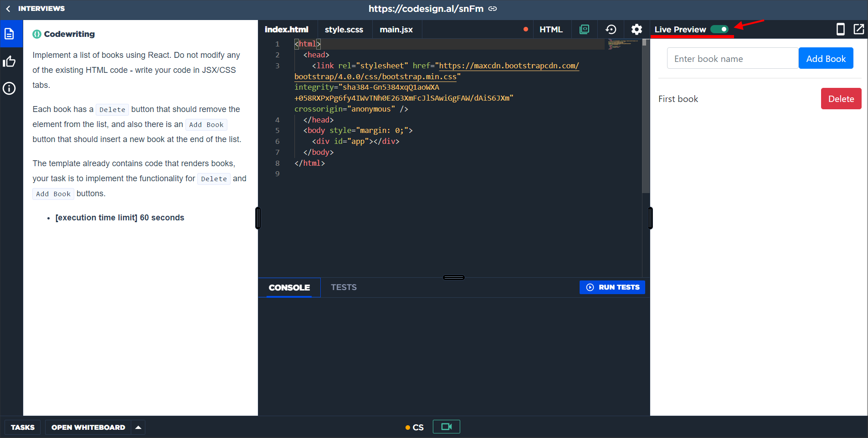868x438 pixels.
Task: Click the execution time limit text
Action: pyautogui.click(x=120, y=218)
